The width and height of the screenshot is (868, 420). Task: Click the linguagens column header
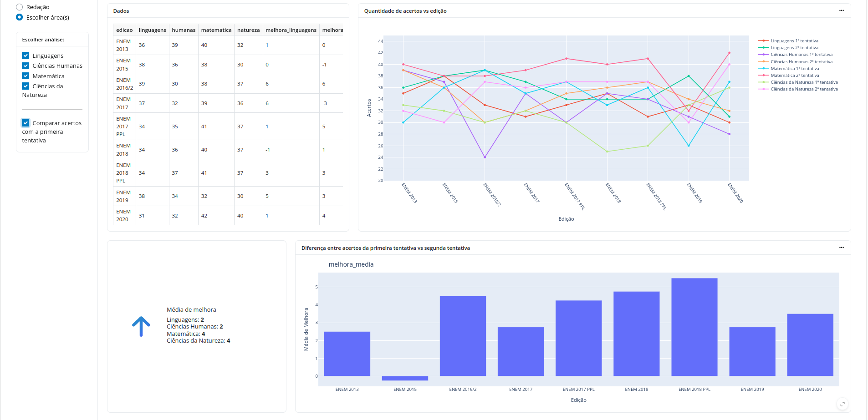pos(152,30)
